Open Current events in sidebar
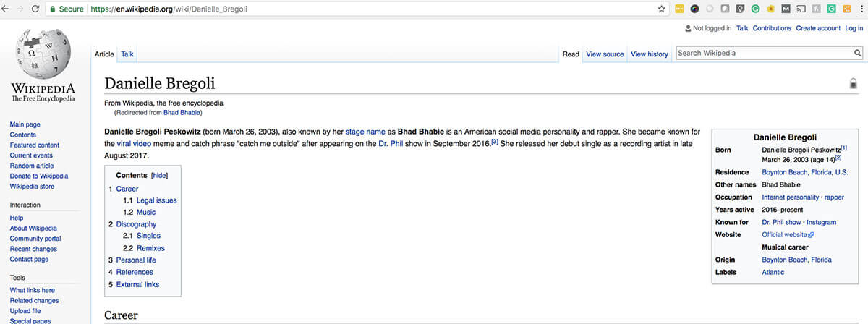 click(31, 155)
